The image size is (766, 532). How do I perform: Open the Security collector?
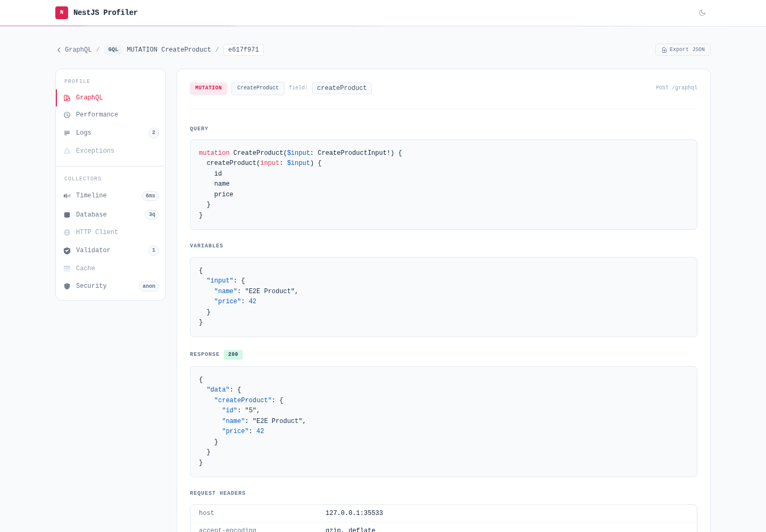(x=111, y=286)
